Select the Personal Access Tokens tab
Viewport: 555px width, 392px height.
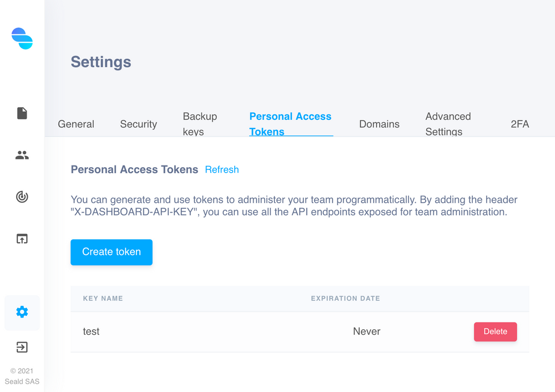(x=290, y=124)
